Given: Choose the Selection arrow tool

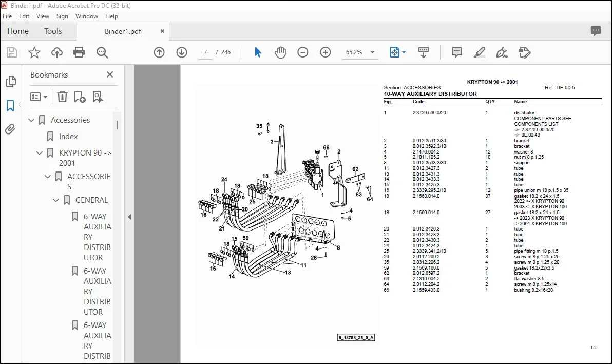Looking at the screenshot, I should tap(258, 52).
